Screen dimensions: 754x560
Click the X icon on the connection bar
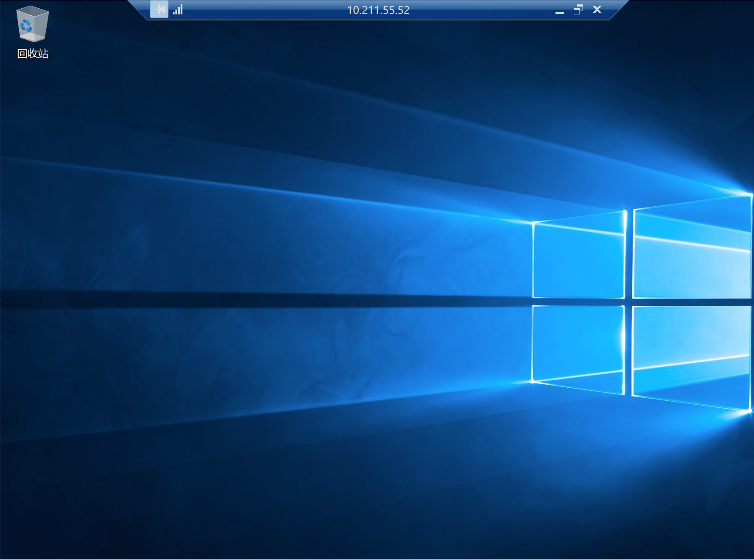[597, 10]
